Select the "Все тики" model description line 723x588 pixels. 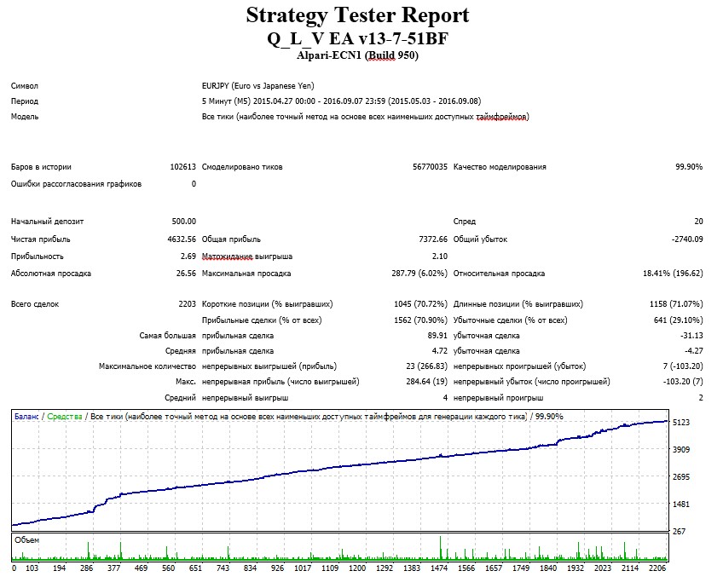pyautogui.click(x=365, y=117)
